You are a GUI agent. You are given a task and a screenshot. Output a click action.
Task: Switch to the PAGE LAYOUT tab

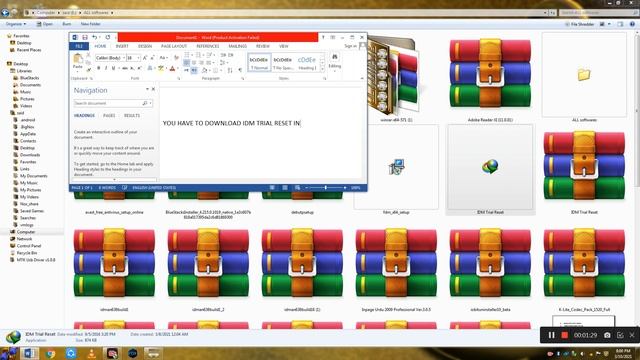pyautogui.click(x=174, y=46)
